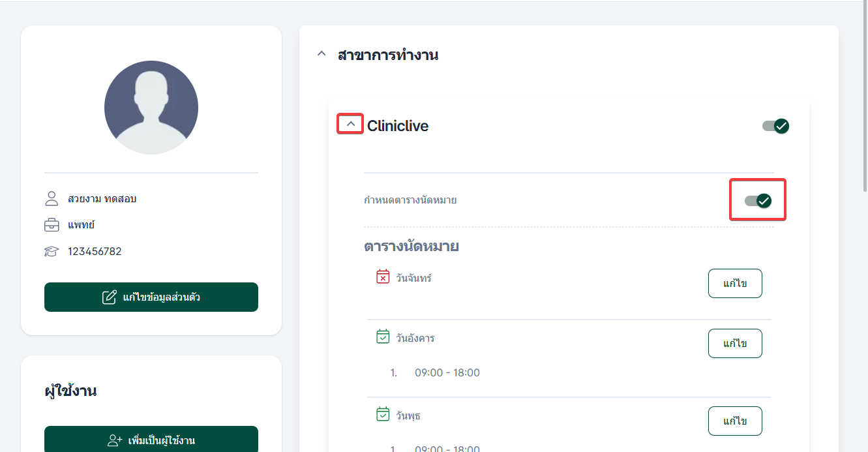The width and height of the screenshot is (868, 452).
Task: Open แก้ไขข้อมูลส่วนตัว to edit profile
Action: pyautogui.click(x=151, y=297)
